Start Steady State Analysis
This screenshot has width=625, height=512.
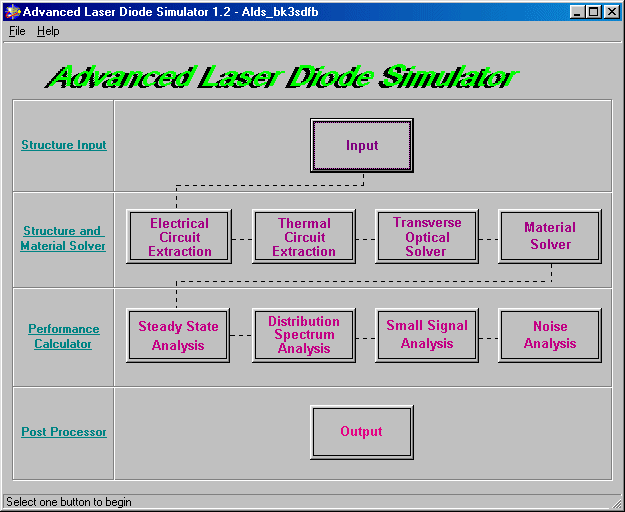click(178, 335)
